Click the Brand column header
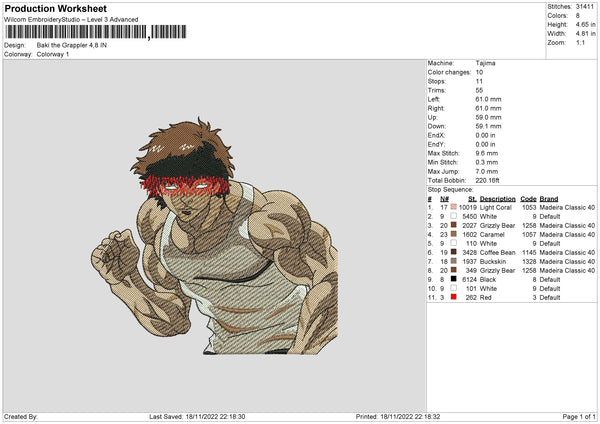Screen dimensions: 600x424 (549, 199)
